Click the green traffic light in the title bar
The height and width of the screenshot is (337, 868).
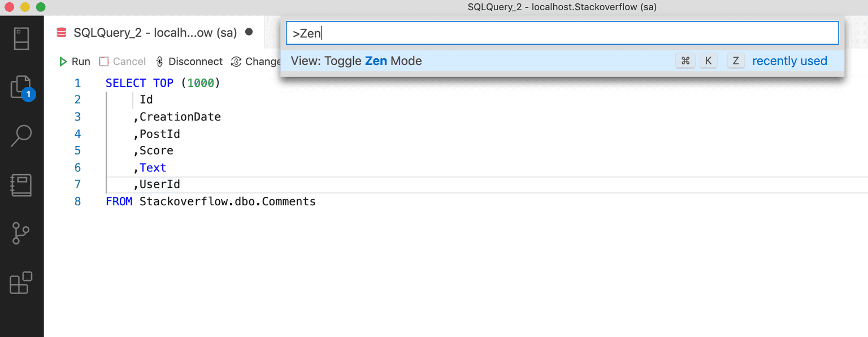40,7
